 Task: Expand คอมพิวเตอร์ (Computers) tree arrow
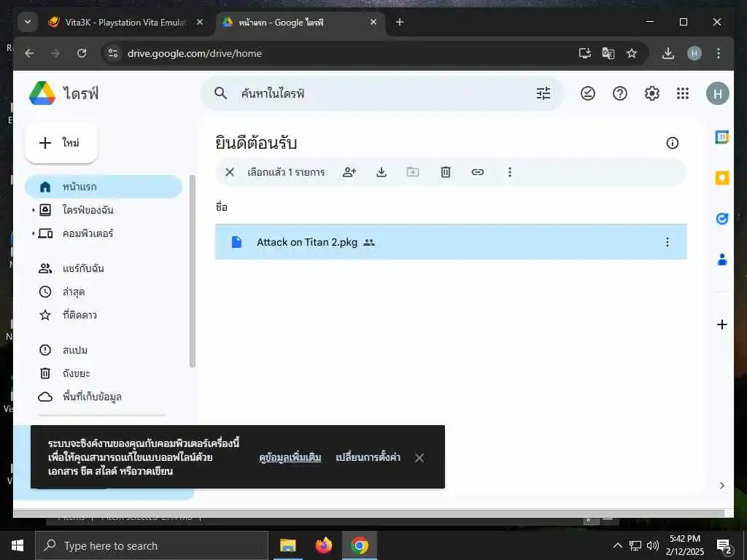coord(33,233)
